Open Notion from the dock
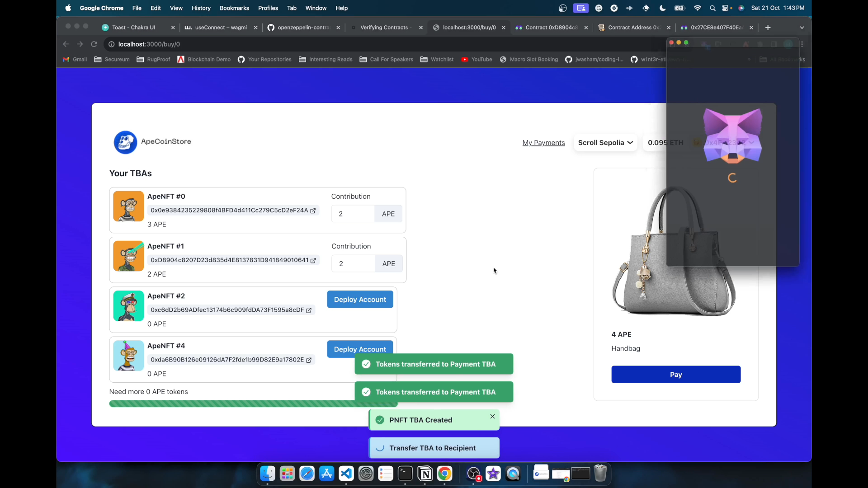 coord(425,474)
